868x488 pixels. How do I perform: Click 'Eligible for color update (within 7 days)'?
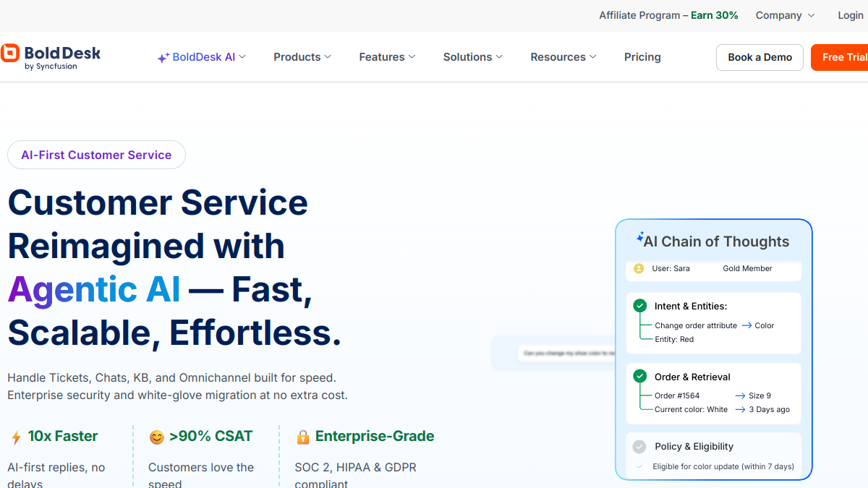pyautogui.click(x=723, y=466)
